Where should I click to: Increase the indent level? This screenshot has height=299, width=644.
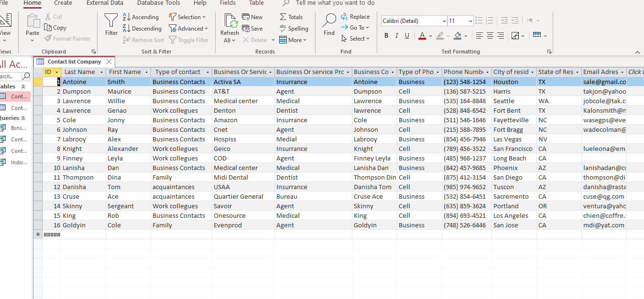tap(504, 21)
